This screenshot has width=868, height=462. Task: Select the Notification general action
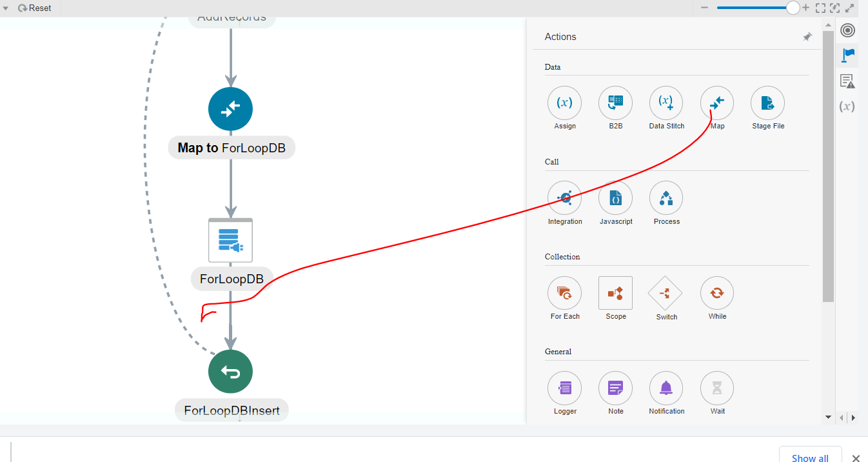click(x=666, y=388)
